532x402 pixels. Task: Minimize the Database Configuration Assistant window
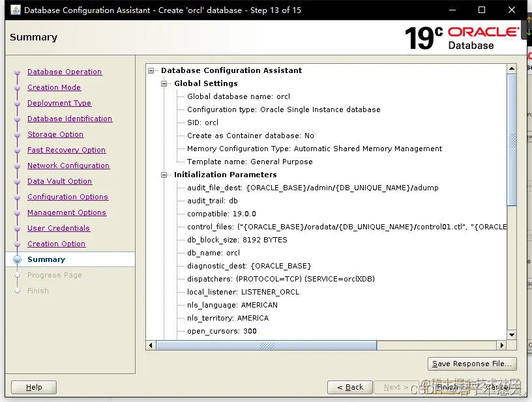click(x=452, y=10)
